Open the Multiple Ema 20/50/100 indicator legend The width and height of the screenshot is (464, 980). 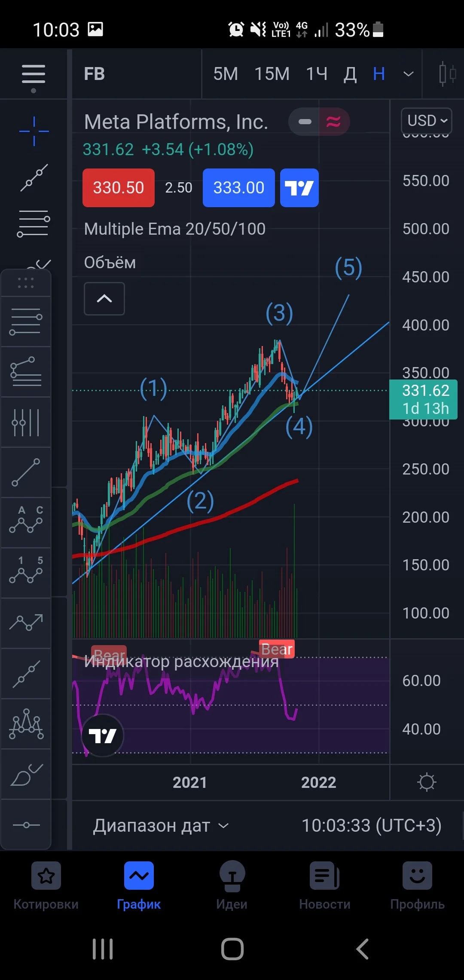coord(175,229)
